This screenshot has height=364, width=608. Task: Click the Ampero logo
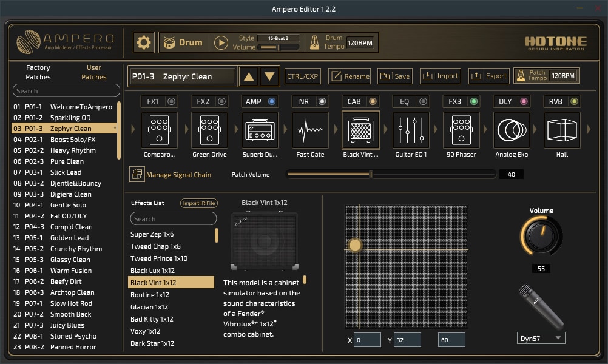coord(65,41)
